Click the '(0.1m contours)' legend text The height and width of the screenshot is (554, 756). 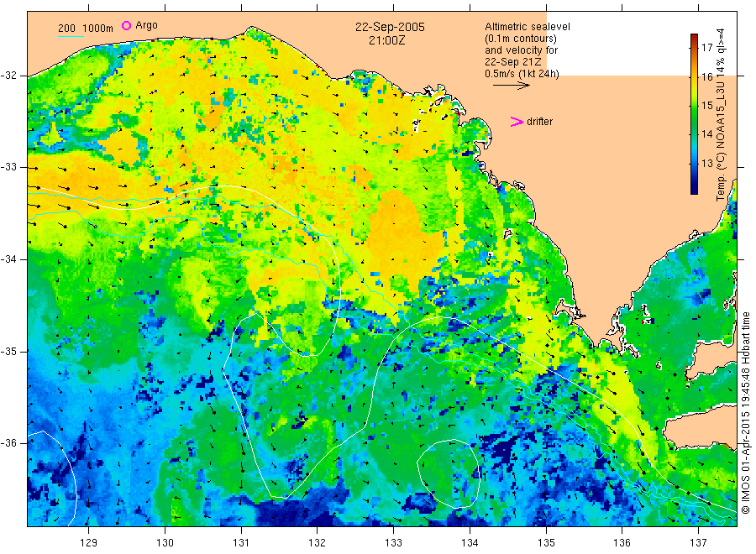pyautogui.click(x=521, y=39)
